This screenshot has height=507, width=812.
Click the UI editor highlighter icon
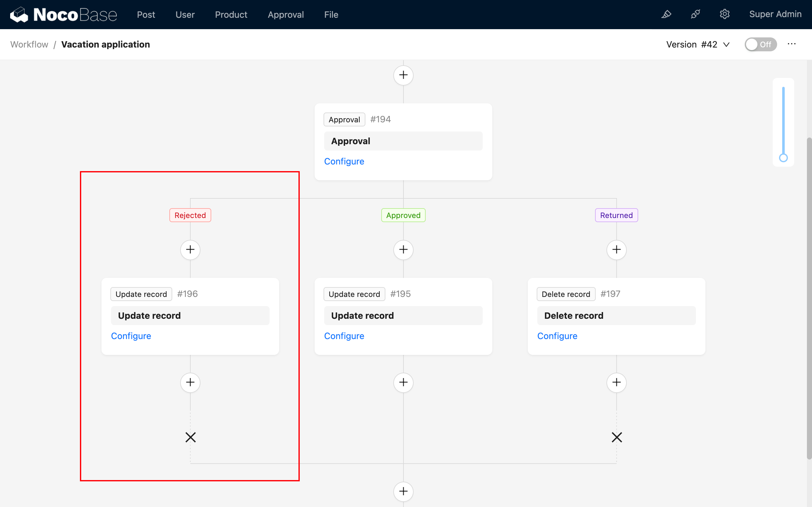666,15
